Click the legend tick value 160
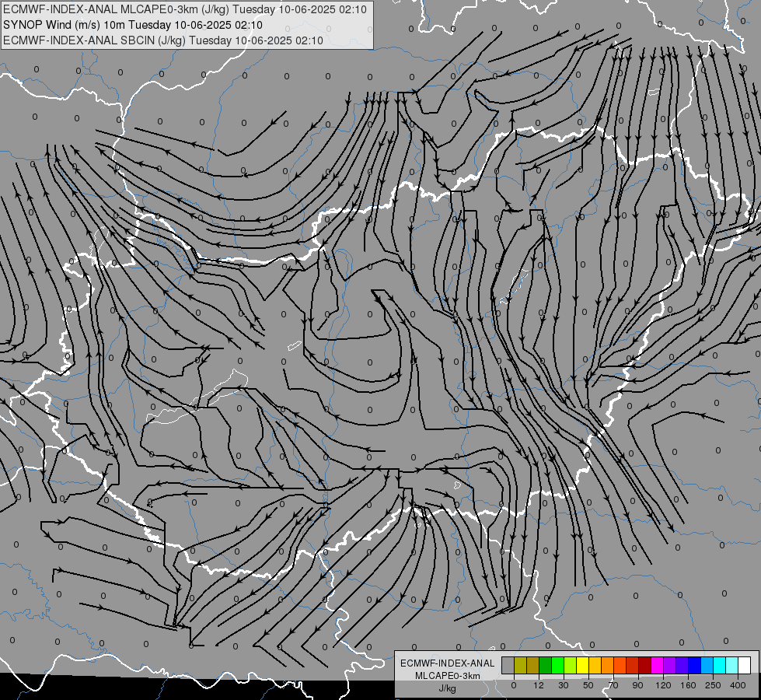 pos(688,685)
